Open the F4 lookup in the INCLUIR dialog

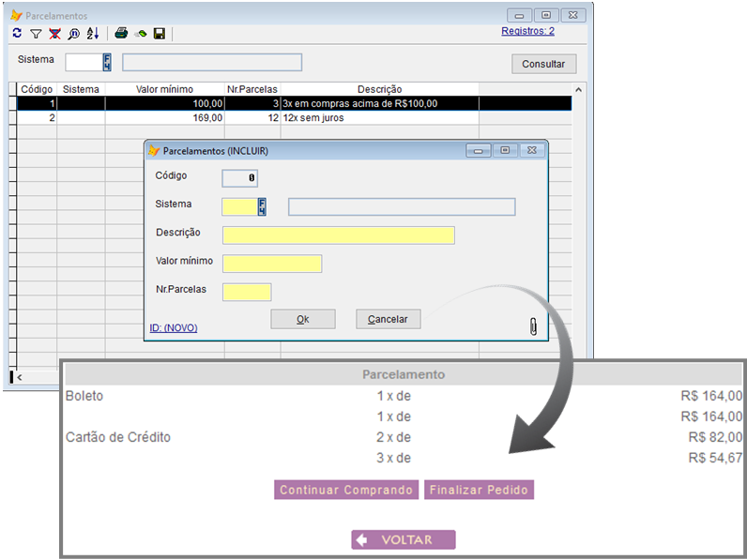[263, 206]
